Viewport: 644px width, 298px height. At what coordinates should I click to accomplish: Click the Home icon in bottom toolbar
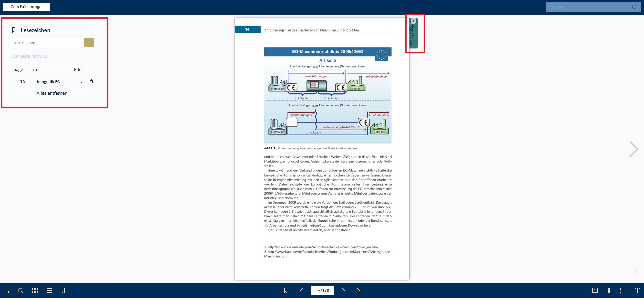(7, 291)
